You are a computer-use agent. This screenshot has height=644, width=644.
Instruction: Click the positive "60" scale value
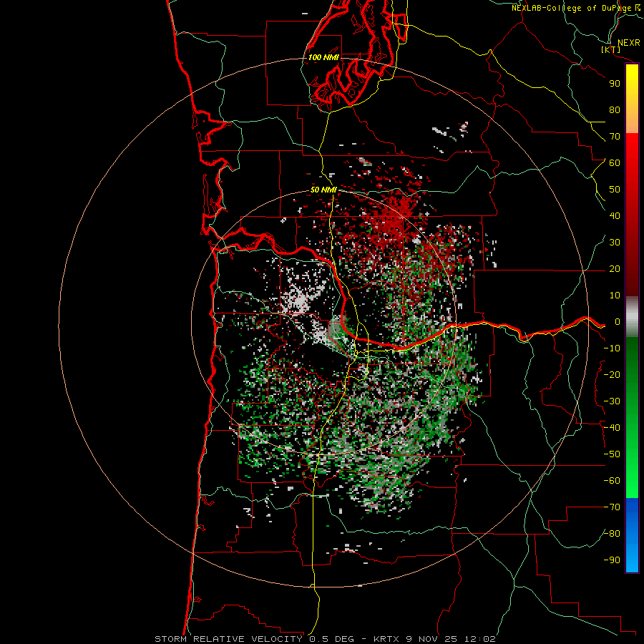click(x=615, y=163)
